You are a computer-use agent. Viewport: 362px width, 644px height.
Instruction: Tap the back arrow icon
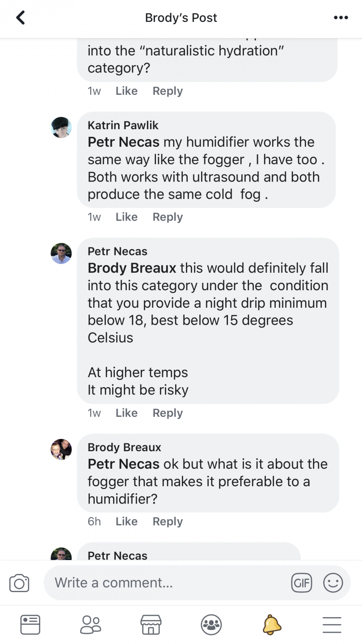pyautogui.click(x=21, y=18)
